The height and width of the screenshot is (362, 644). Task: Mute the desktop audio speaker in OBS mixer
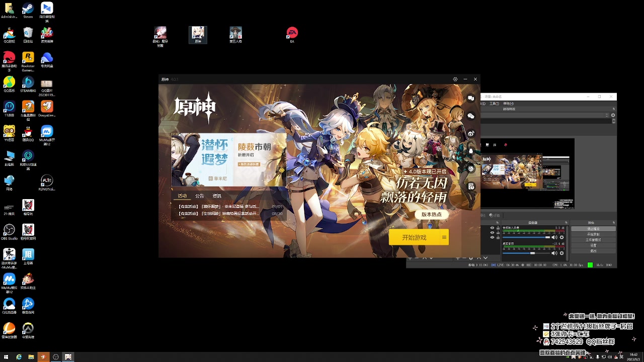pyautogui.click(x=554, y=253)
